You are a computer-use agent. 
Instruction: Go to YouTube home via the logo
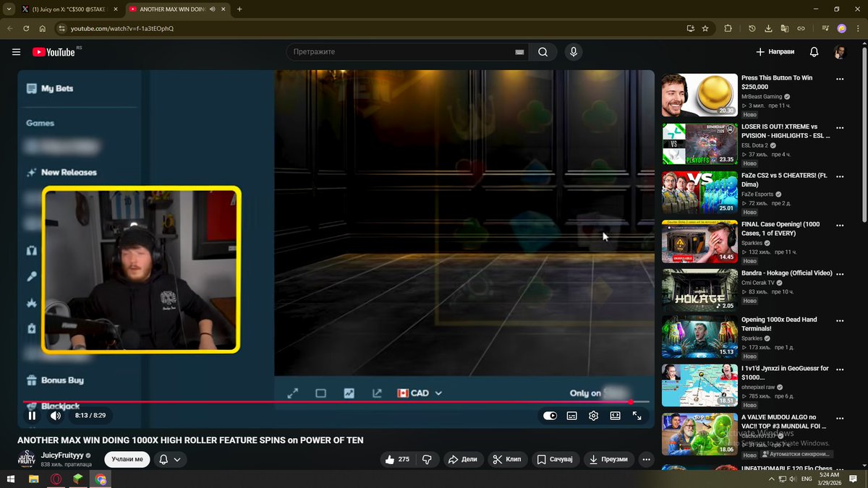(x=54, y=52)
